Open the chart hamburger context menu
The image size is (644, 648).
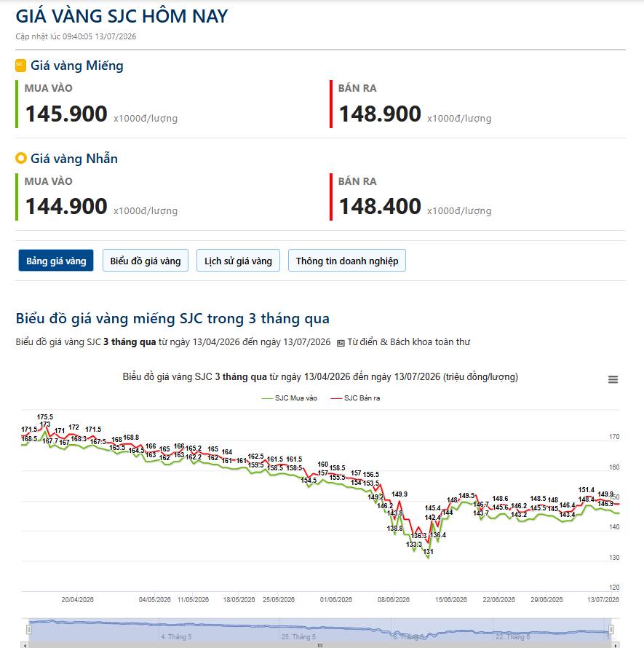[613, 379]
